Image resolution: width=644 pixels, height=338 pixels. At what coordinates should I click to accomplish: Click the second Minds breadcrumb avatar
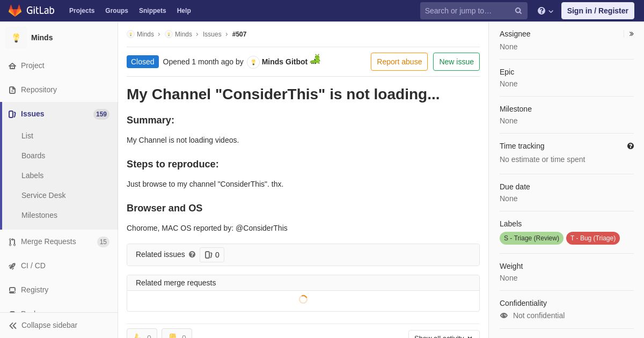pos(169,34)
